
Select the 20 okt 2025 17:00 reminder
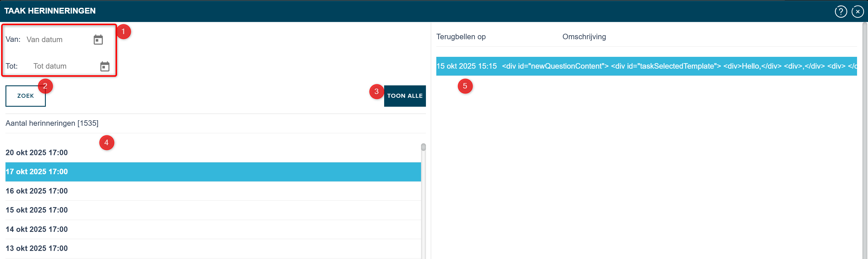tap(37, 153)
